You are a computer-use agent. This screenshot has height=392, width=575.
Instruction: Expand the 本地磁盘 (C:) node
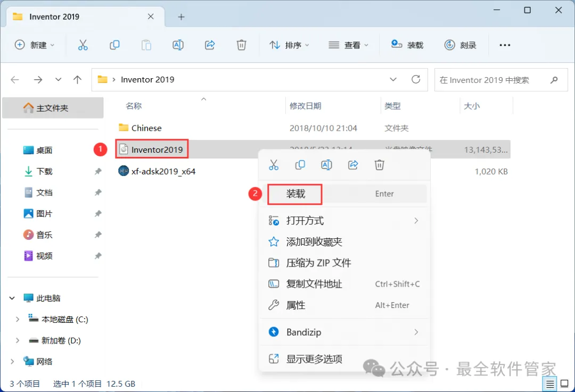point(17,320)
